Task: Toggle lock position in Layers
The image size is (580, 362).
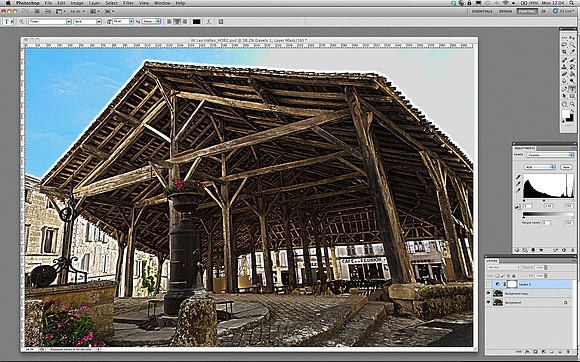Action: [508, 276]
